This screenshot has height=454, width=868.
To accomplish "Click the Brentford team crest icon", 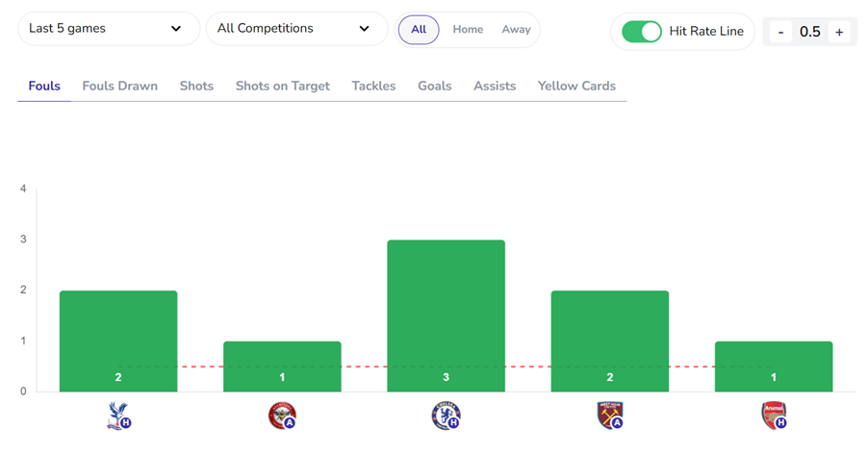I will (x=282, y=415).
